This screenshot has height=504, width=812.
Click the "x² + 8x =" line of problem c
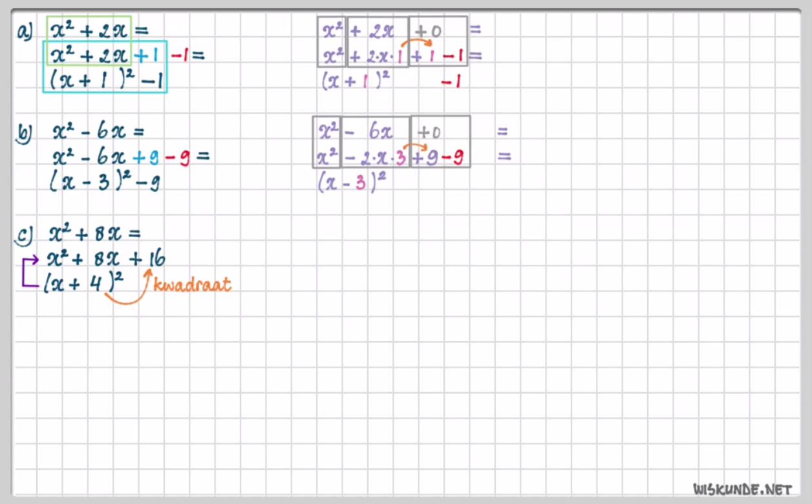point(95,233)
